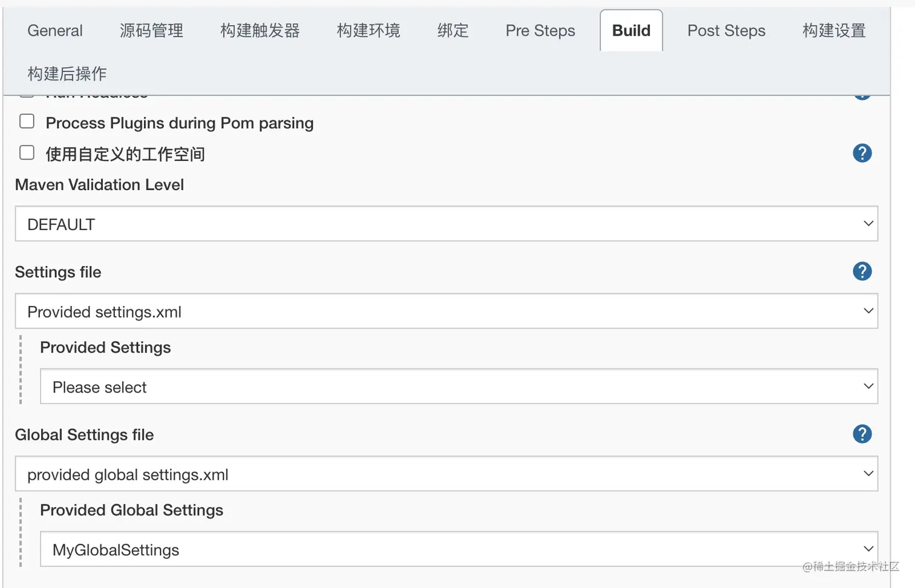Navigate to the 构建后操作 tab
The height and width of the screenshot is (588, 915).
67,74
